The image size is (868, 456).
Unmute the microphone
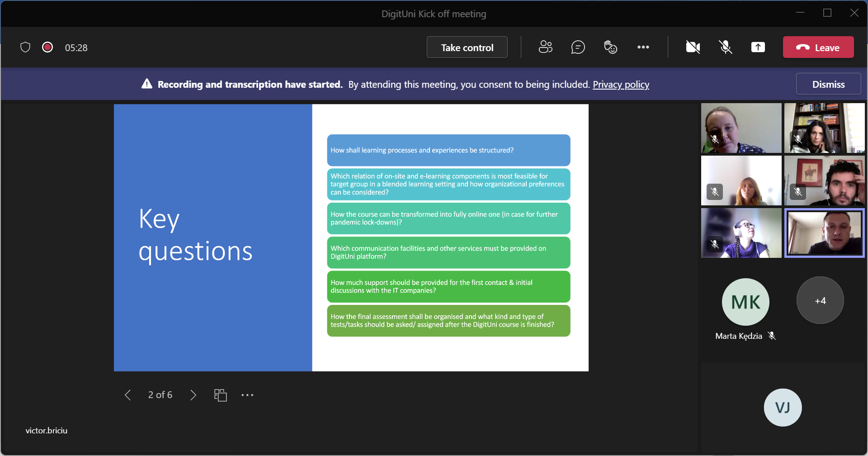(x=725, y=47)
